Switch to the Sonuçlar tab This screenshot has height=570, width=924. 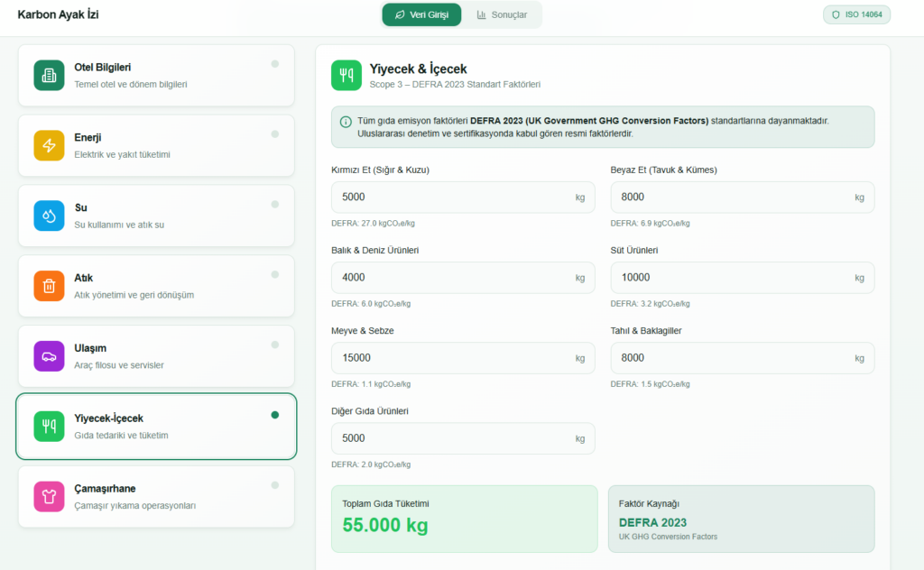[502, 14]
